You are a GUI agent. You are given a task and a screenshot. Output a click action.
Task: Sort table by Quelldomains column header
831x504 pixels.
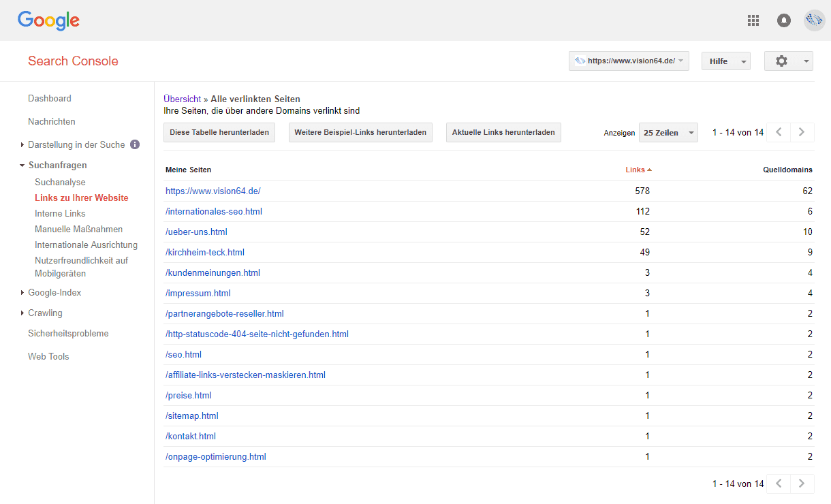787,170
